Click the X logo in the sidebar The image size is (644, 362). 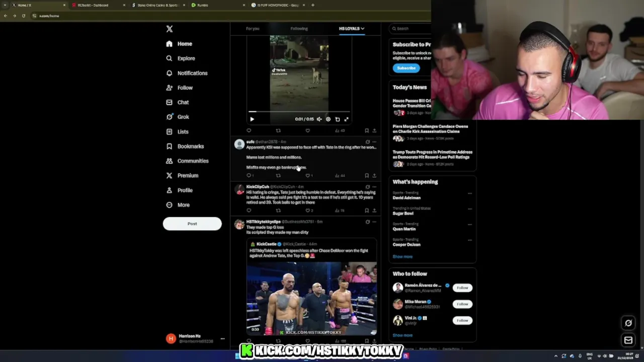coord(170,29)
